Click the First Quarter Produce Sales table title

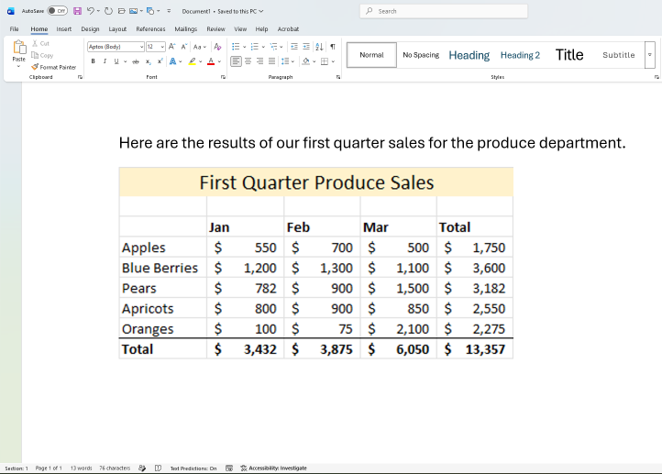click(316, 182)
